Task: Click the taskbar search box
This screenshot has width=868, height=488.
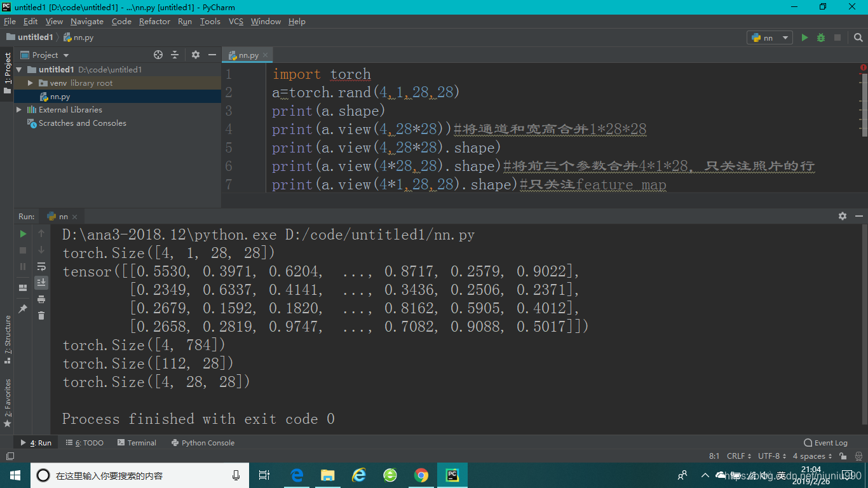Action: click(140, 475)
